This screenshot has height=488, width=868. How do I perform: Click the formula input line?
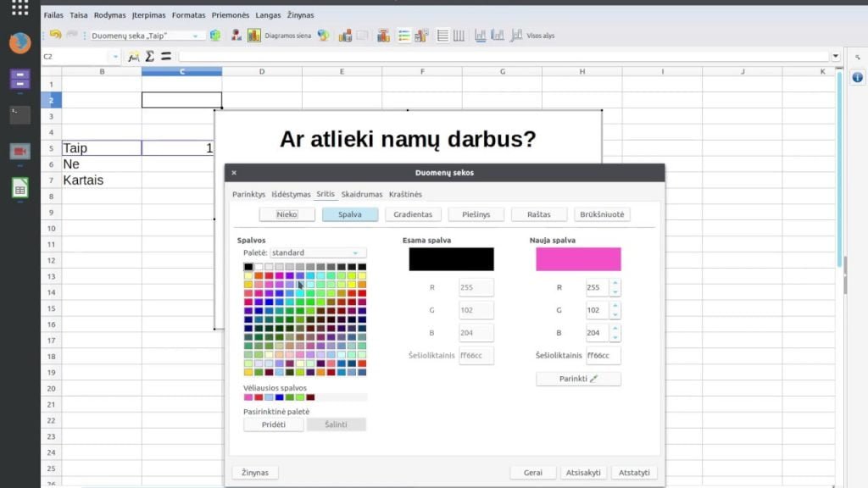504,57
